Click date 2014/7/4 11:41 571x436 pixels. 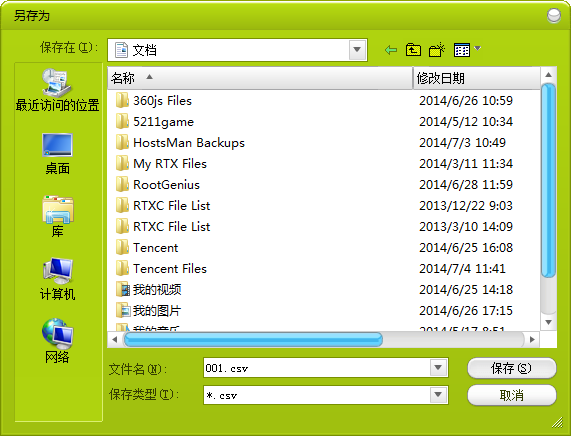click(462, 269)
